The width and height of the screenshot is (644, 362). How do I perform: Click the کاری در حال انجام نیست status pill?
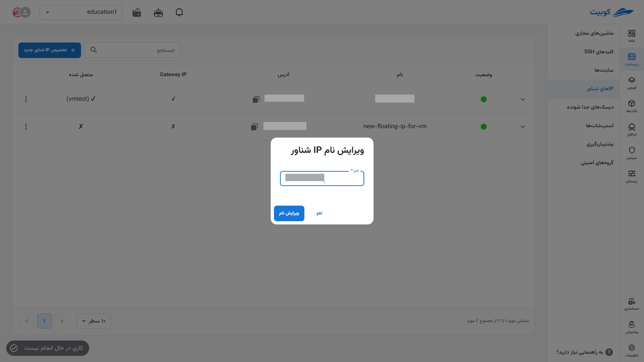[48, 348]
